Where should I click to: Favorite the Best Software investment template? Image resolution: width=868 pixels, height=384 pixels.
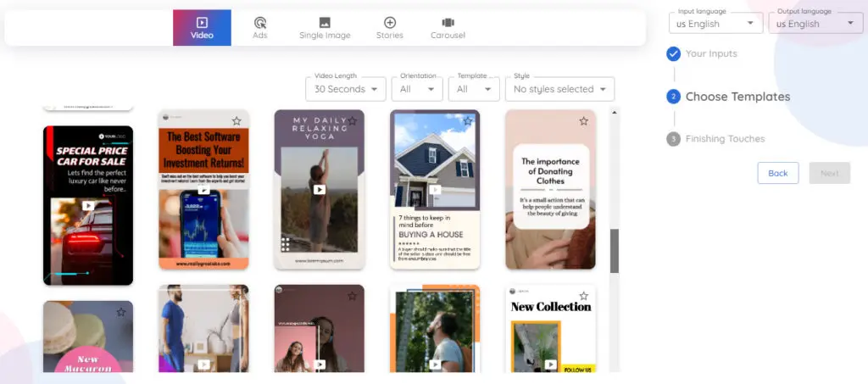236,120
